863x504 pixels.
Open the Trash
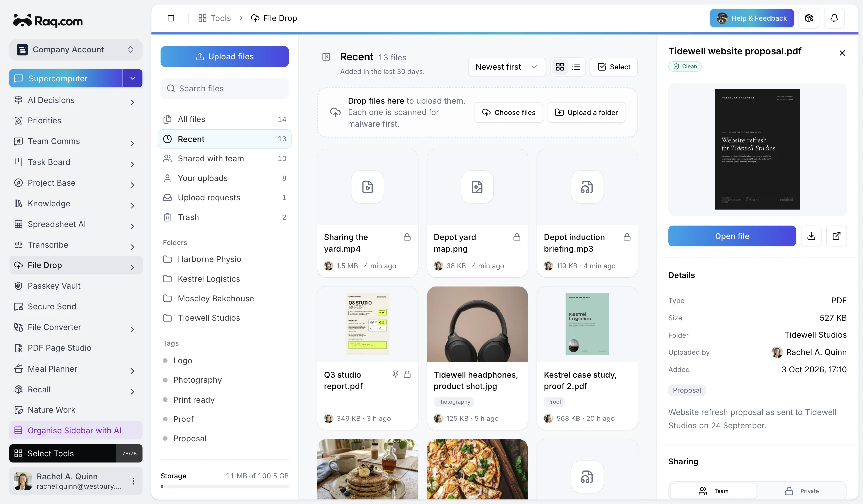coord(225,217)
